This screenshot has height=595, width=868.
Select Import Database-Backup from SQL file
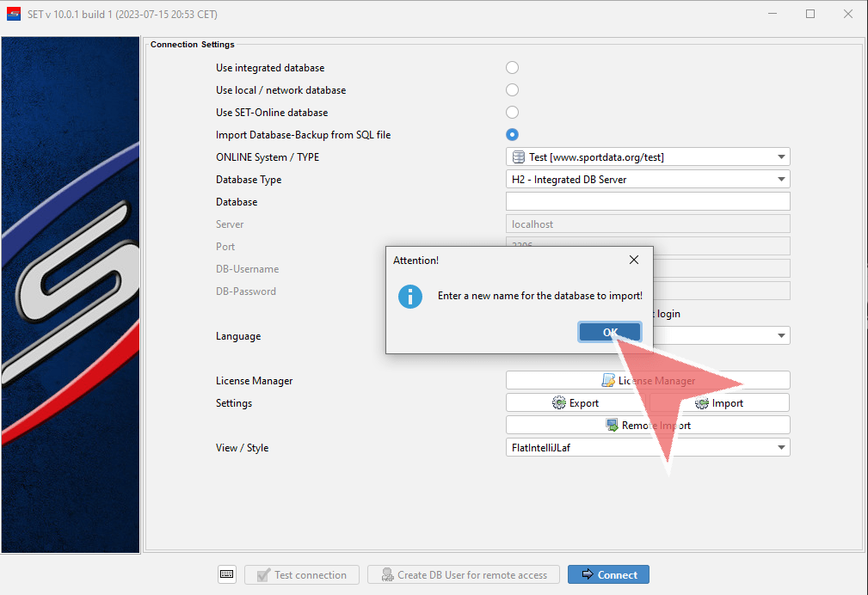click(x=512, y=135)
